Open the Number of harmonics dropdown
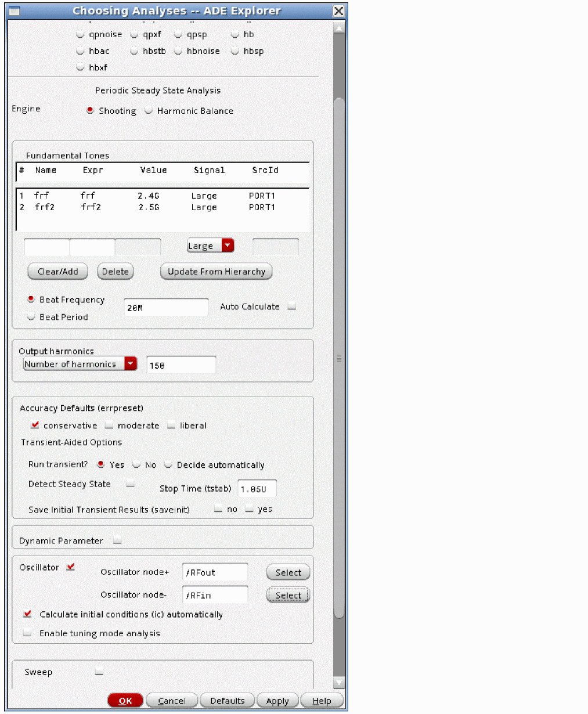588x714 pixels. (x=80, y=364)
